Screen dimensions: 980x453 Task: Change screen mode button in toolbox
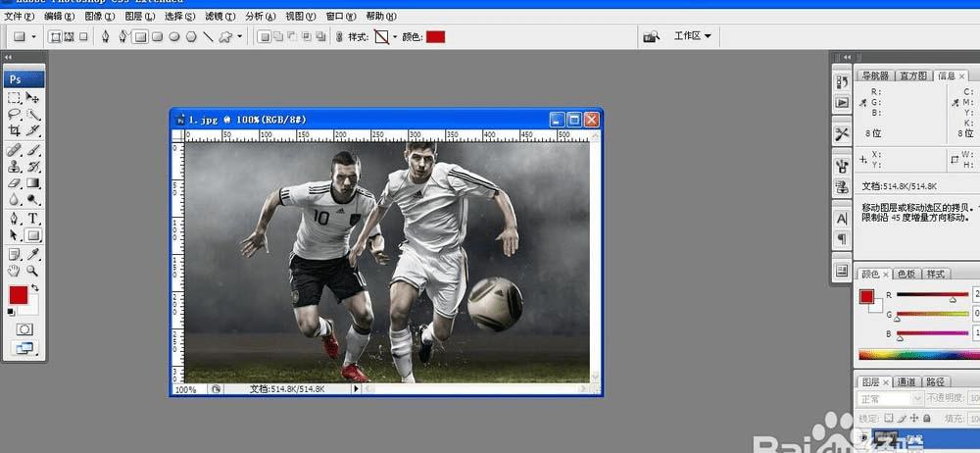click(x=24, y=348)
